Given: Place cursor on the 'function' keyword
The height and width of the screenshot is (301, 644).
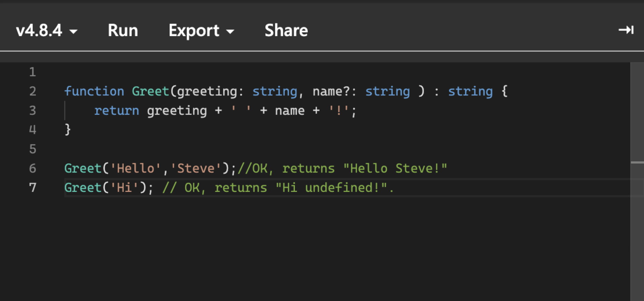Looking at the screenshot, I should 94,91.
